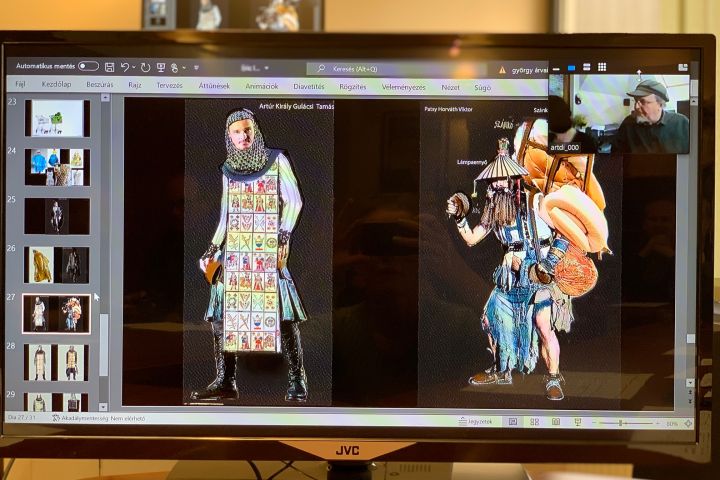The image size is (720, 480).
Task: Open the Súgó tab
Action: click(483, 87)
